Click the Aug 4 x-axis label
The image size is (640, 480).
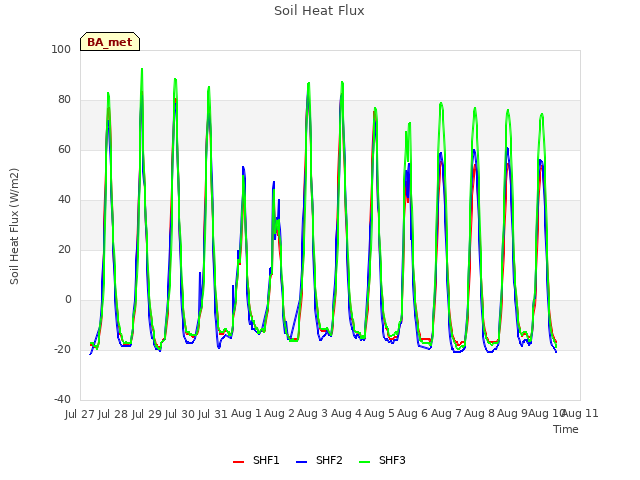(346, 413)
